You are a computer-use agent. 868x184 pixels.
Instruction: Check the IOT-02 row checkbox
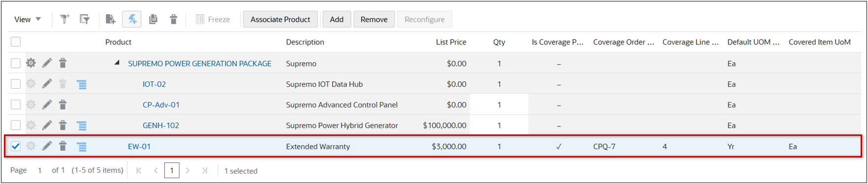16,84
